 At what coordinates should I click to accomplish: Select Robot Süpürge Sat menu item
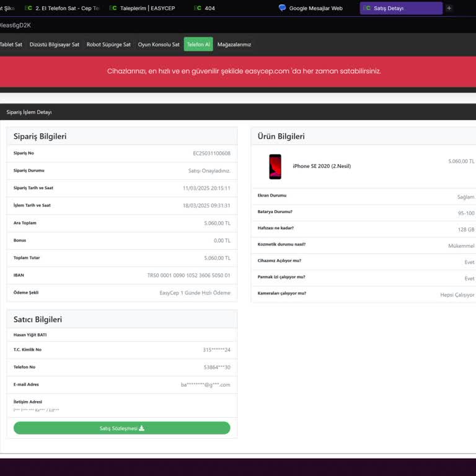[x=108, y=45]
